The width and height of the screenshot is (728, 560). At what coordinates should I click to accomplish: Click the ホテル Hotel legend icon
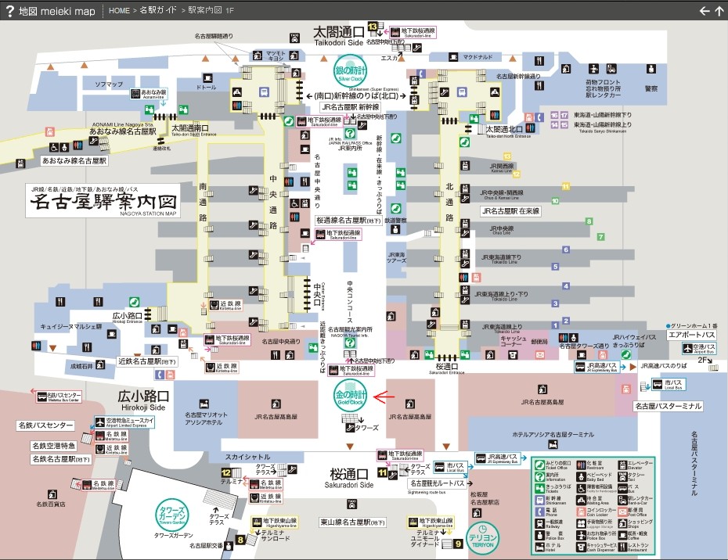(539, 547)
